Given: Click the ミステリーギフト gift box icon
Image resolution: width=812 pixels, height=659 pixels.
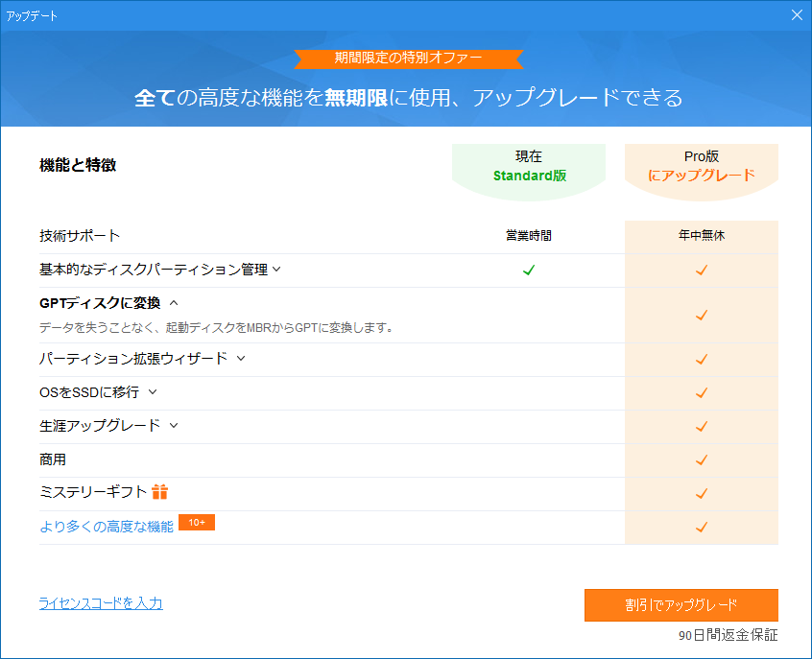Looking at the screenshot, I should [160, 491].
